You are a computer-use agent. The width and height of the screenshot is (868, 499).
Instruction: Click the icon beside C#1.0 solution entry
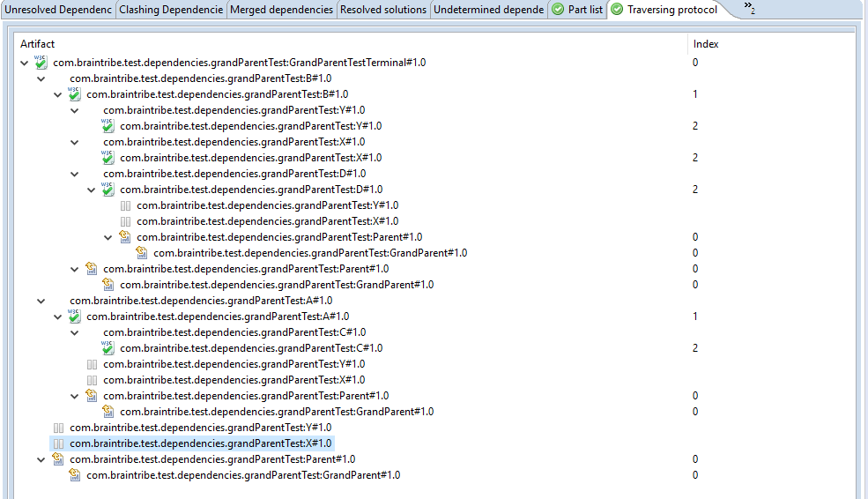point(108,348)
